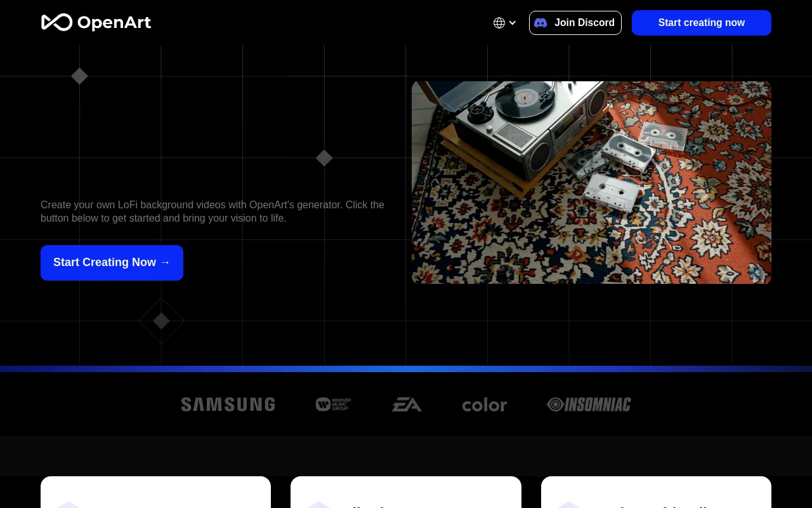Expand the language dropdown chevron
Image resolution: width=812 pixels, height=508 pixels.
[513, 23]
